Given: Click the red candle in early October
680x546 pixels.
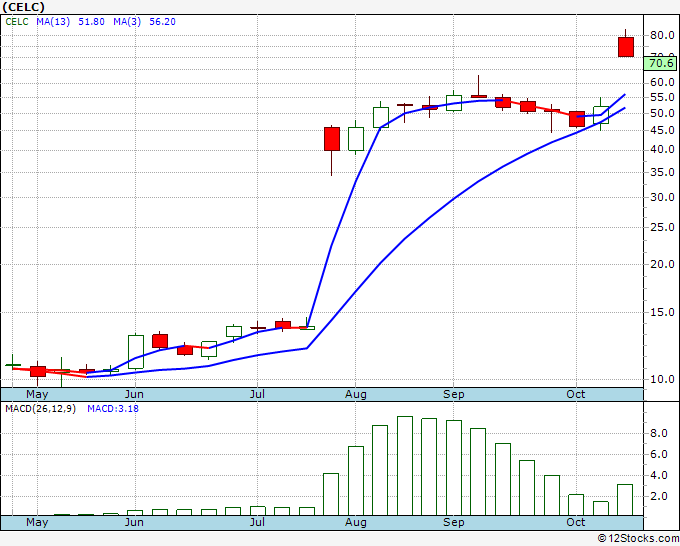Looking at the screenshot, I should pos(577,119).
